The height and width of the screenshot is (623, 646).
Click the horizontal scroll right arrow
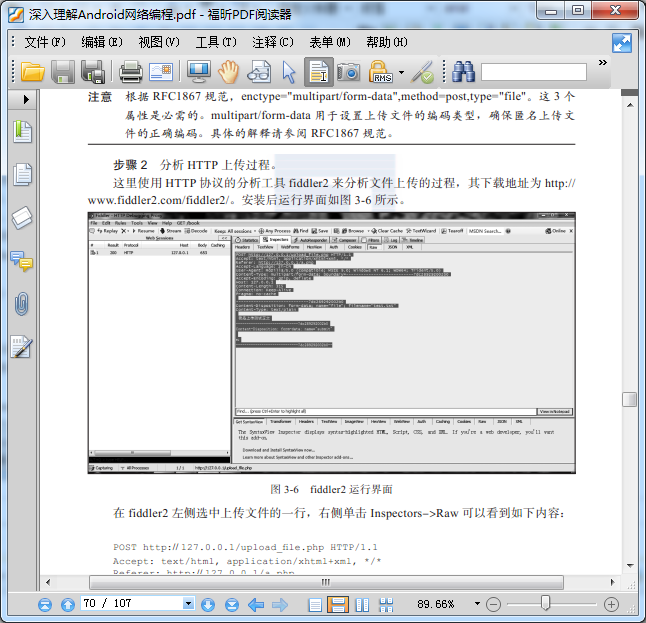point(613,582)
